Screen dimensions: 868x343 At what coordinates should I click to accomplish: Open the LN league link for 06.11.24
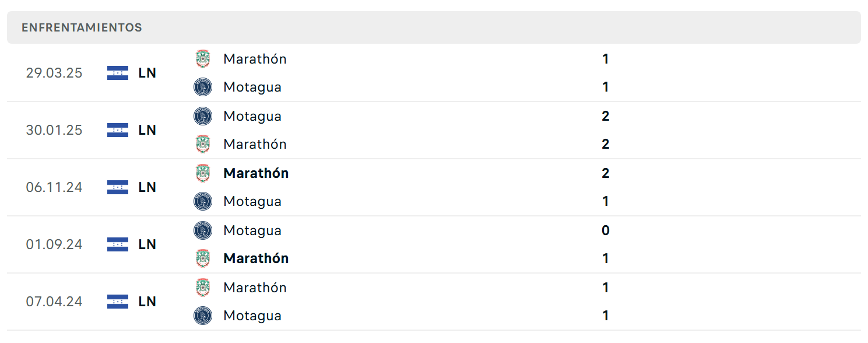pyautogui.click(x=147, y=187)
